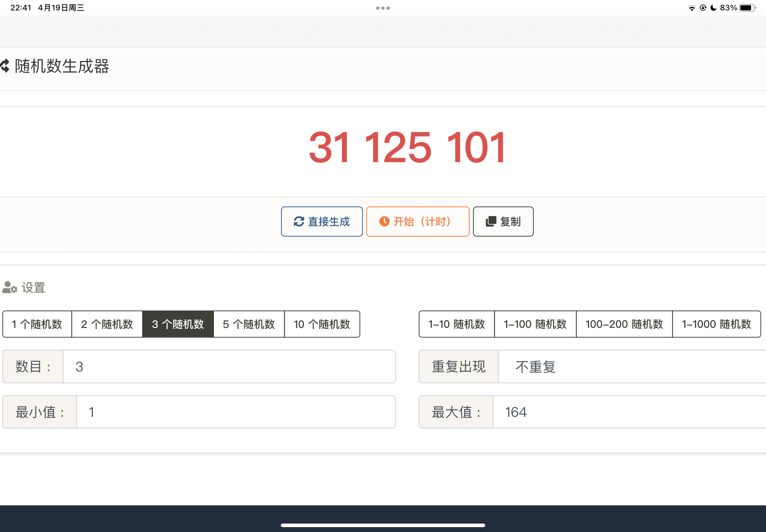Tap the battery indicator icon
The height and width of the screenshot is (532, 766).
(x=747, y=8)
